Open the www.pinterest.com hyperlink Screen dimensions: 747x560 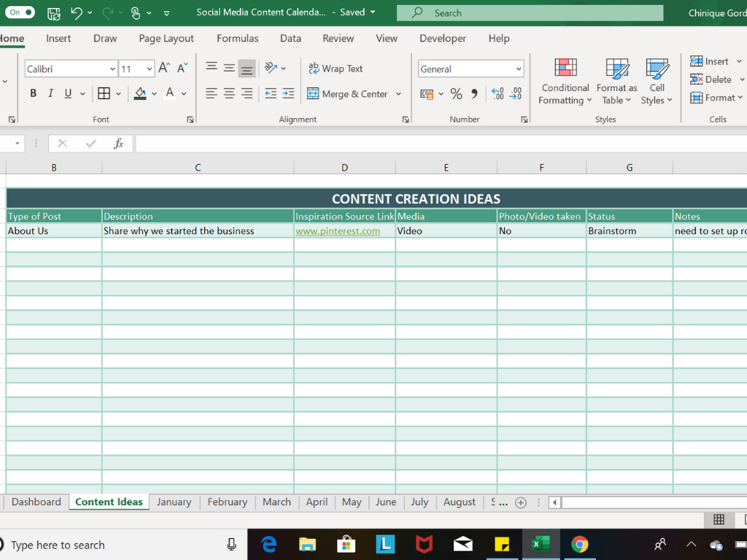click(338, 231)
